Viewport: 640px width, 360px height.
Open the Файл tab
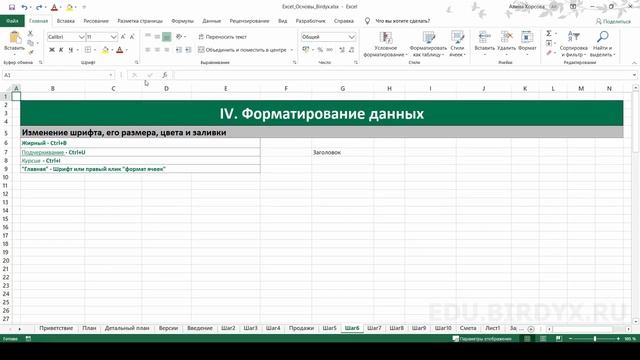(x=12, y=21)
